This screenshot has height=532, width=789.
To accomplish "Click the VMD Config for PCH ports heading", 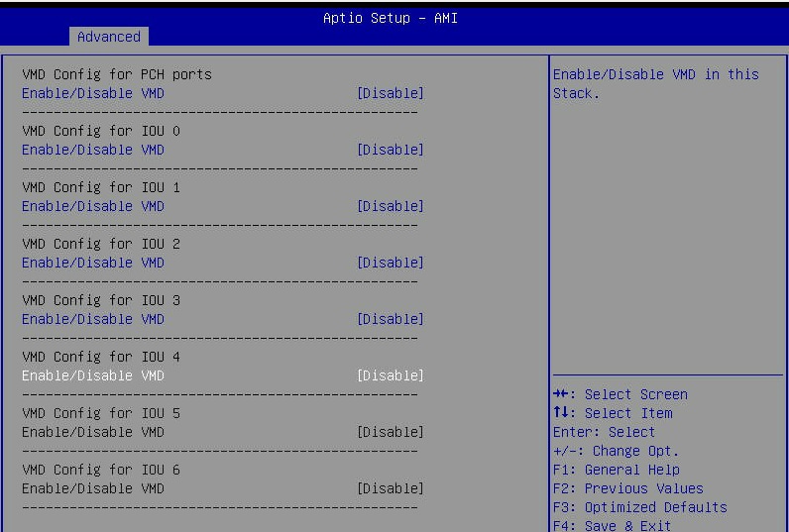I will [117, 74].
